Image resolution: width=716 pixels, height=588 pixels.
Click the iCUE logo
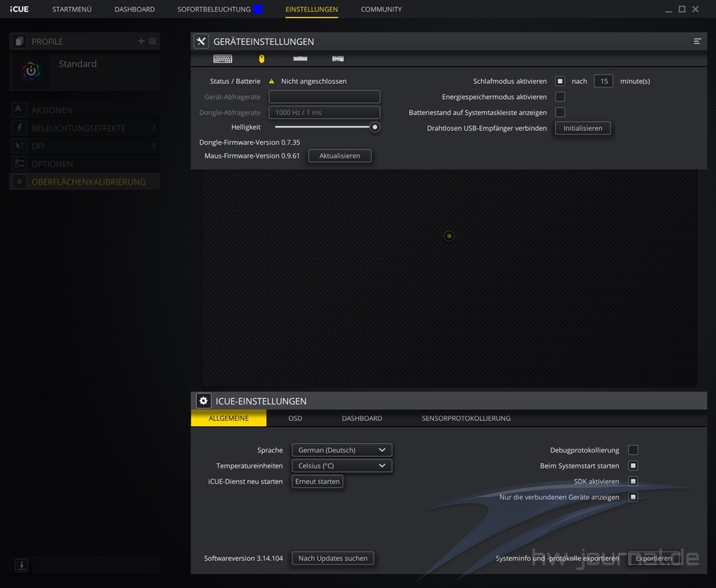(x=19, y=9)
